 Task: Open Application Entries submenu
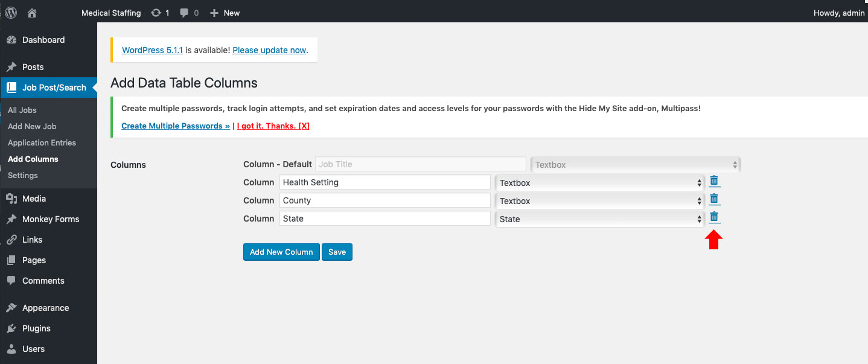point(42,142)
